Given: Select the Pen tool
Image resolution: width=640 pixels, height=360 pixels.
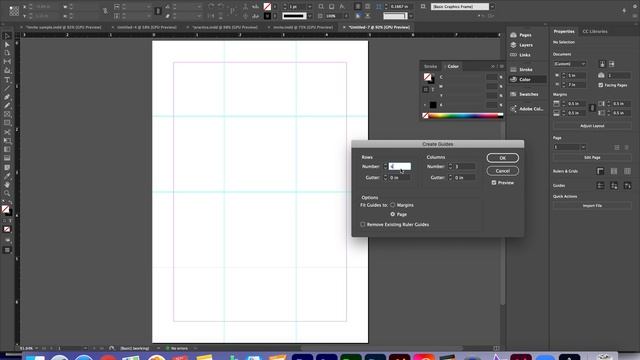Looking at the screenshot, I should click(x=7, y=97).
